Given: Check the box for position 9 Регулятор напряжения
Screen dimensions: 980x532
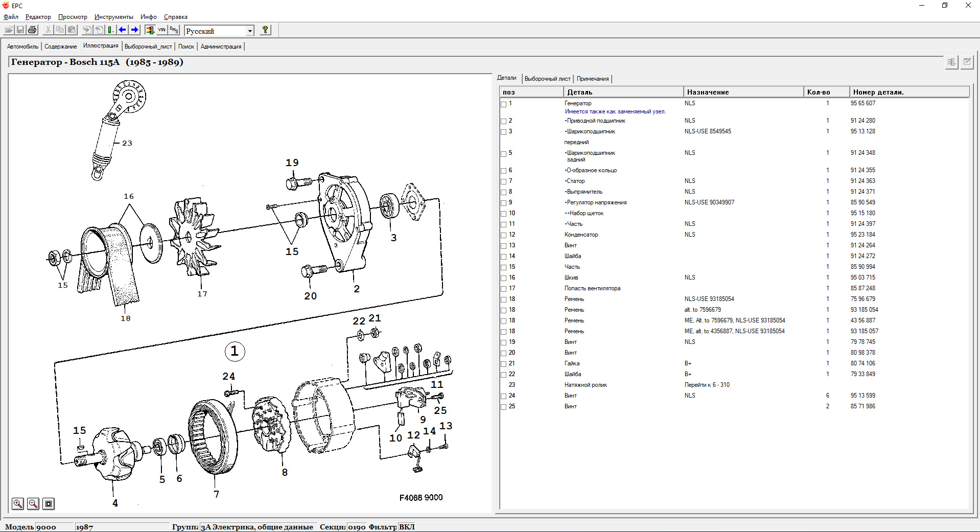Looking at the screenshot, I should click(x=503, y=203).
